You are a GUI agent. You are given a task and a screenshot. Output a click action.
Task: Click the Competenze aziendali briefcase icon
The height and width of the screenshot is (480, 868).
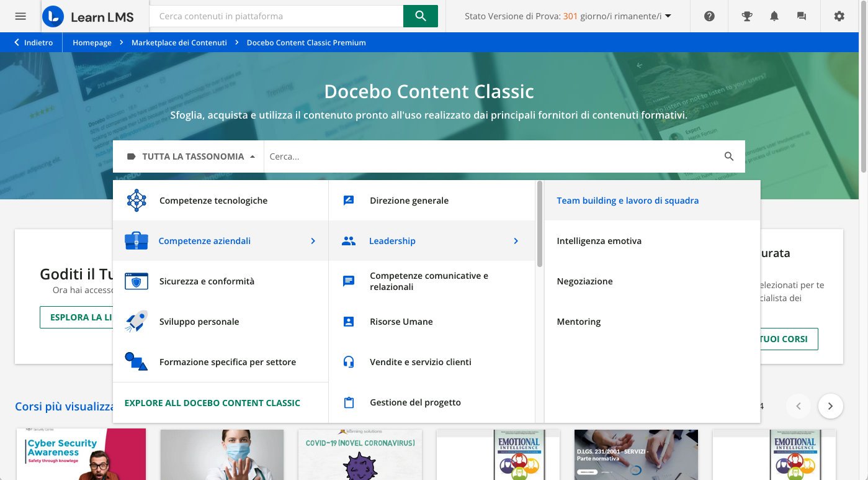coord(136,241)
